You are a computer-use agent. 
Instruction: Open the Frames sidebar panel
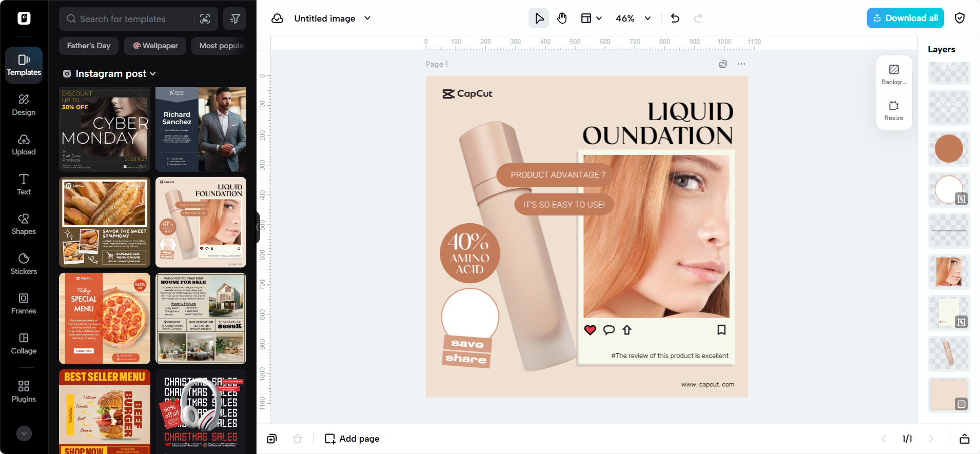click(x=24, y=304)
